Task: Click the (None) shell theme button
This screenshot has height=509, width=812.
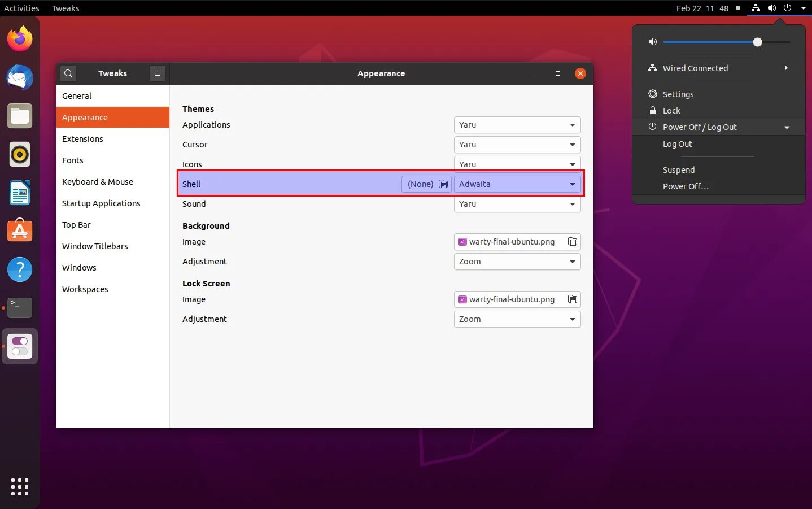Action: (x=426, y=184)
